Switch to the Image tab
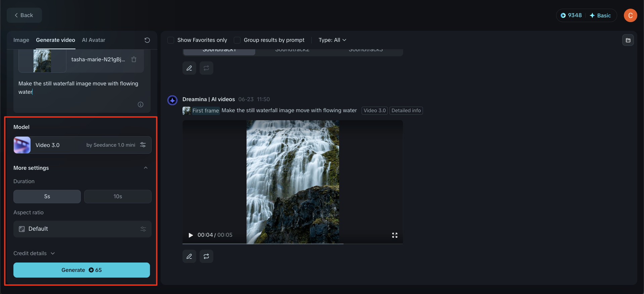The image size is (644, 294). click(x=21, y=40)
